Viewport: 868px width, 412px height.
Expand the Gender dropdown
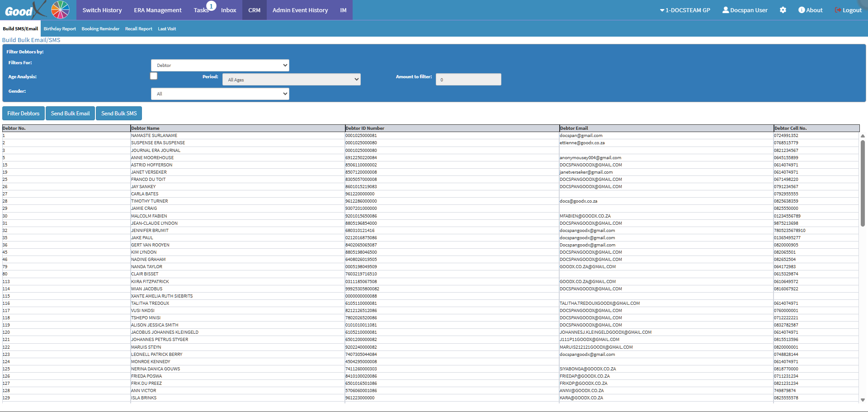tap(220, 94)
